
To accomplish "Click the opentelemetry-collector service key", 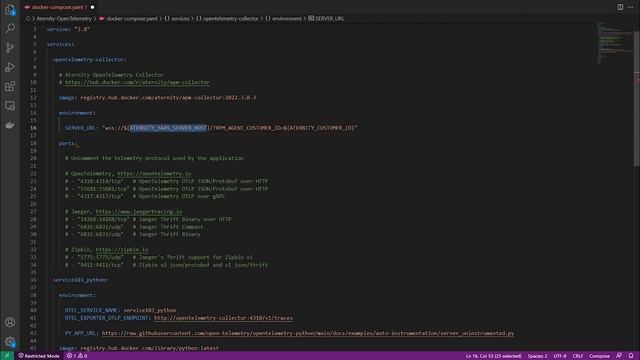I will point(89,60).
